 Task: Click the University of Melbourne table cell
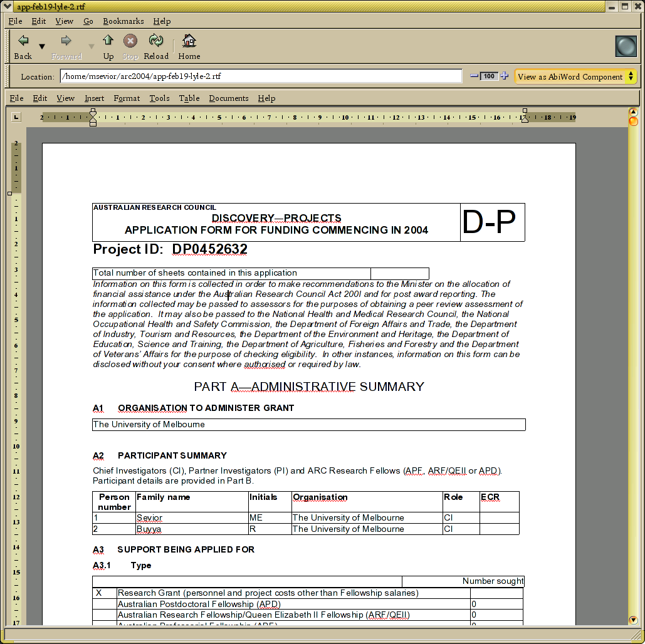[308, 425]
